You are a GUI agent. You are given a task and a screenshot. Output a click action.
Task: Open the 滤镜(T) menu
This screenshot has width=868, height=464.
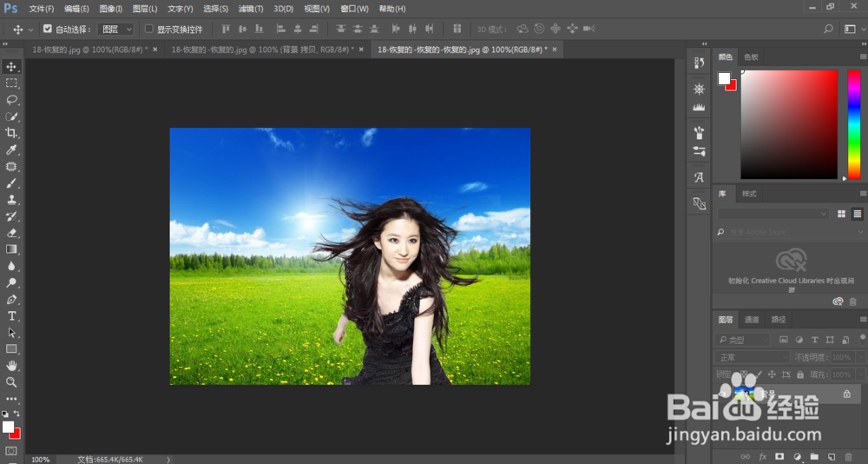(251, 9)
